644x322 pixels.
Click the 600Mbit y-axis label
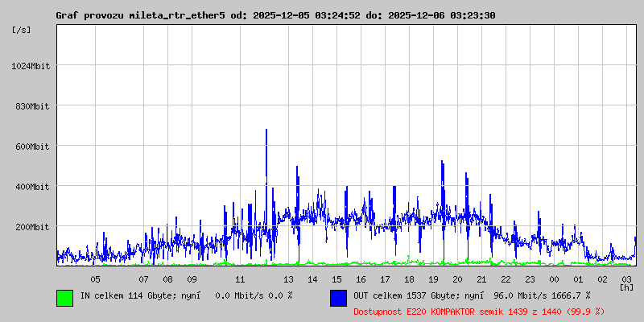pos(31,147)
